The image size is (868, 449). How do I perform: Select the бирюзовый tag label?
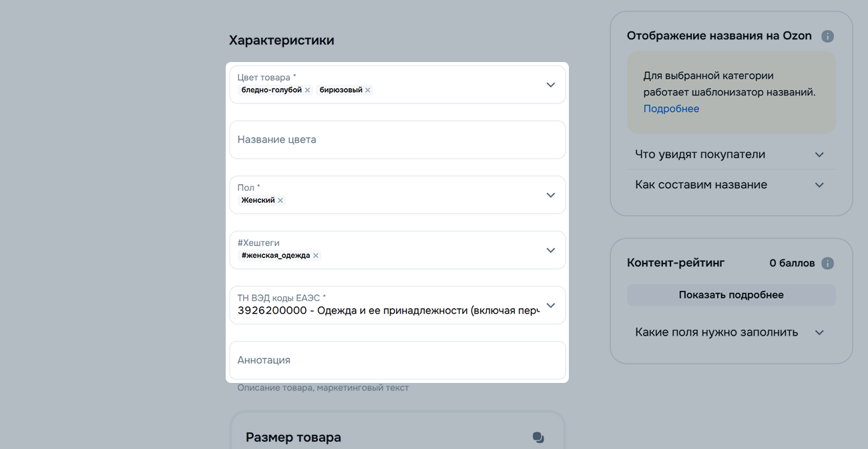(341, 90)
